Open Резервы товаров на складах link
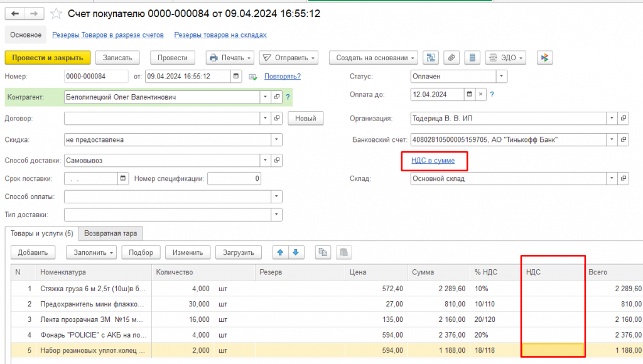The image size is (643, 364). 220,35
